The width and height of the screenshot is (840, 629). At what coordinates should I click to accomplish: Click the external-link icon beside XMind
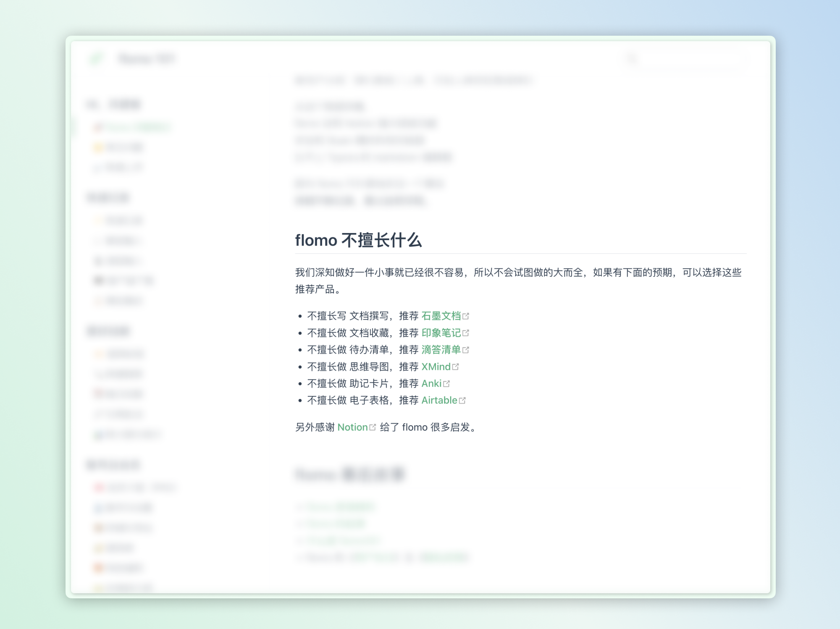tap(455, 367)
